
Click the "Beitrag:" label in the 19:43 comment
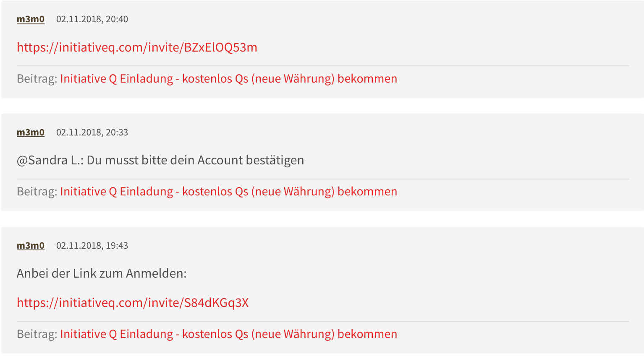coord(37,334)
